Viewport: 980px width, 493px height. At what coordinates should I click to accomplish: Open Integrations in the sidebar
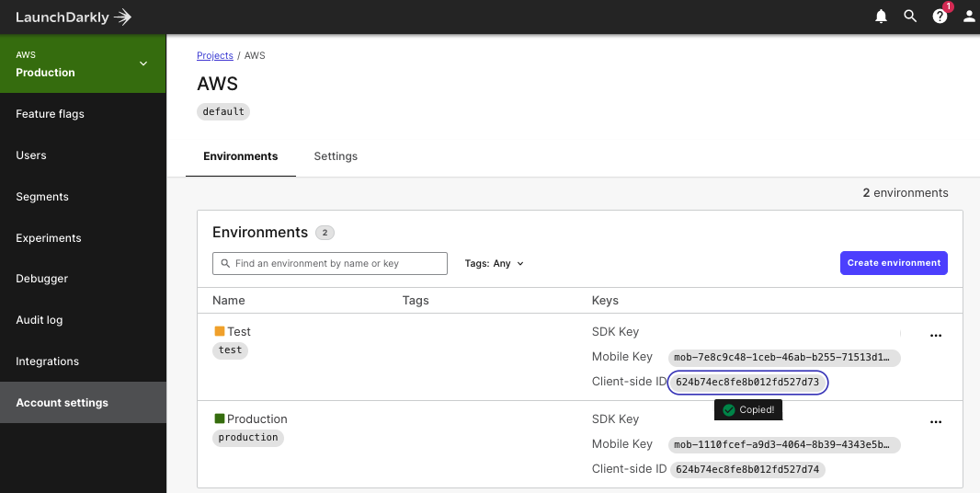click(48, 361)
